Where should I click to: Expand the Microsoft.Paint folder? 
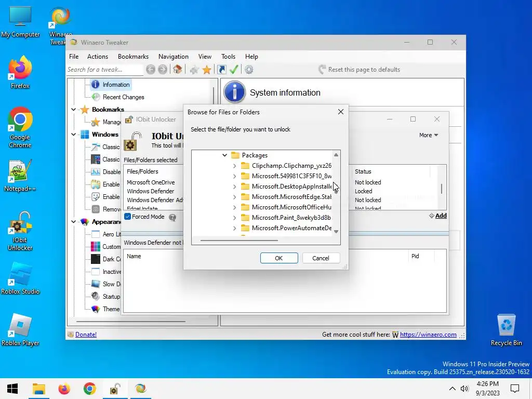click(234, 218)
